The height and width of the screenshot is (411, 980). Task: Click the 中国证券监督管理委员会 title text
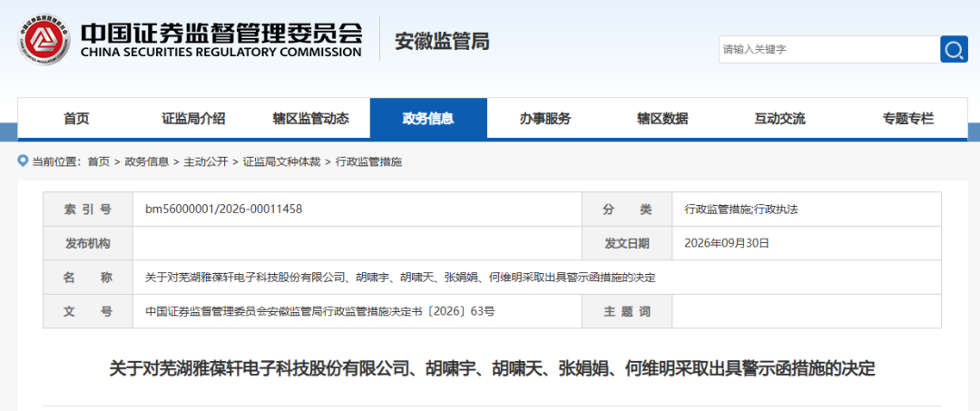[x=221, y=31]
